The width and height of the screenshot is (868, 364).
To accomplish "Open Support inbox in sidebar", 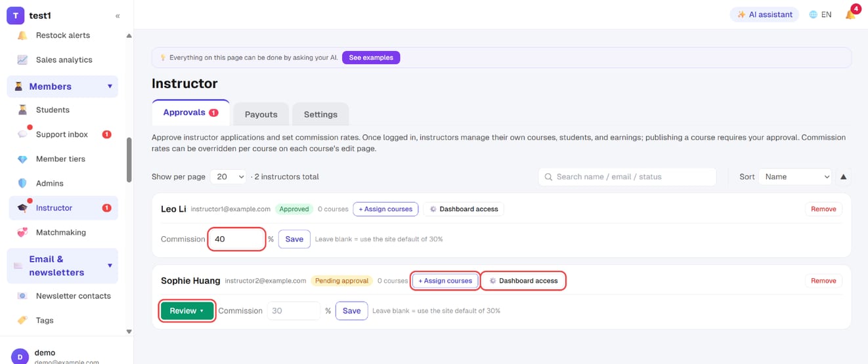I will 62,134.
